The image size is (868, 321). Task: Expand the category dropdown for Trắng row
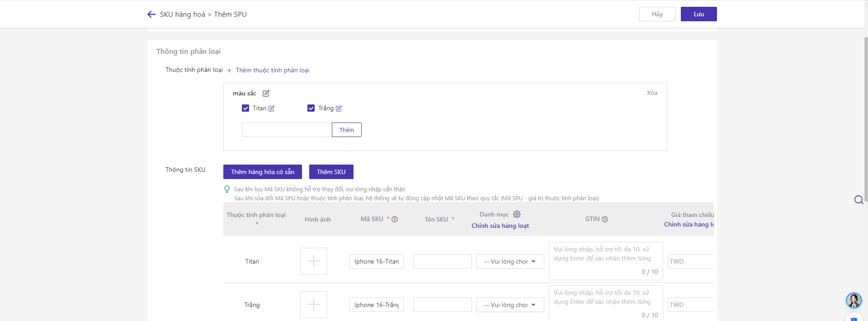[x=510, y=305]
